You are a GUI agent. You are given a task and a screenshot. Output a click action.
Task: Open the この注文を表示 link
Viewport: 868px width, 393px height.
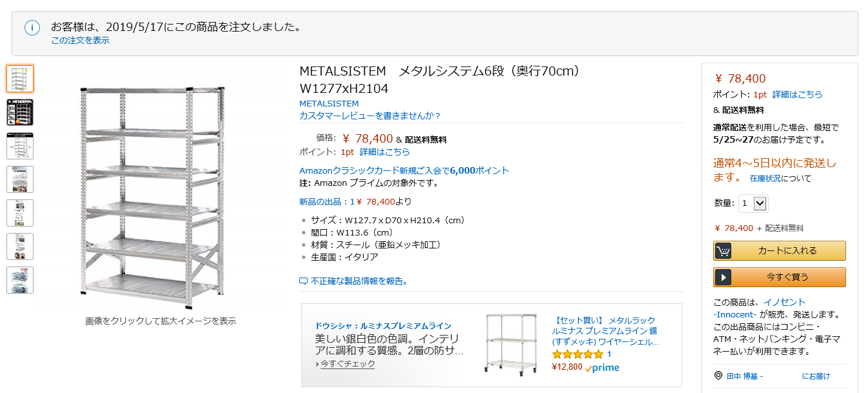[x=80, y=41]
